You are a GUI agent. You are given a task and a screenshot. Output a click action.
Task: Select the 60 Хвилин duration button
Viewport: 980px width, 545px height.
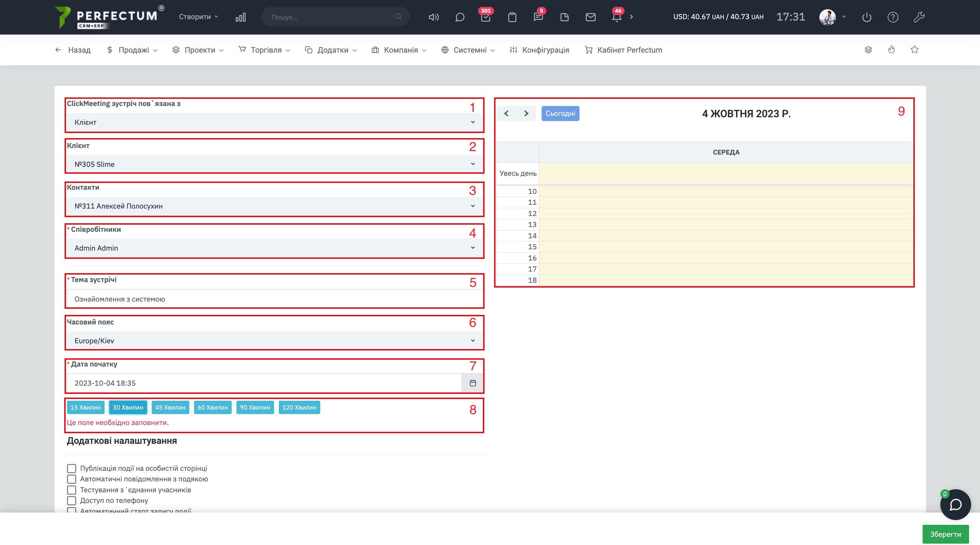click(212, 407)
